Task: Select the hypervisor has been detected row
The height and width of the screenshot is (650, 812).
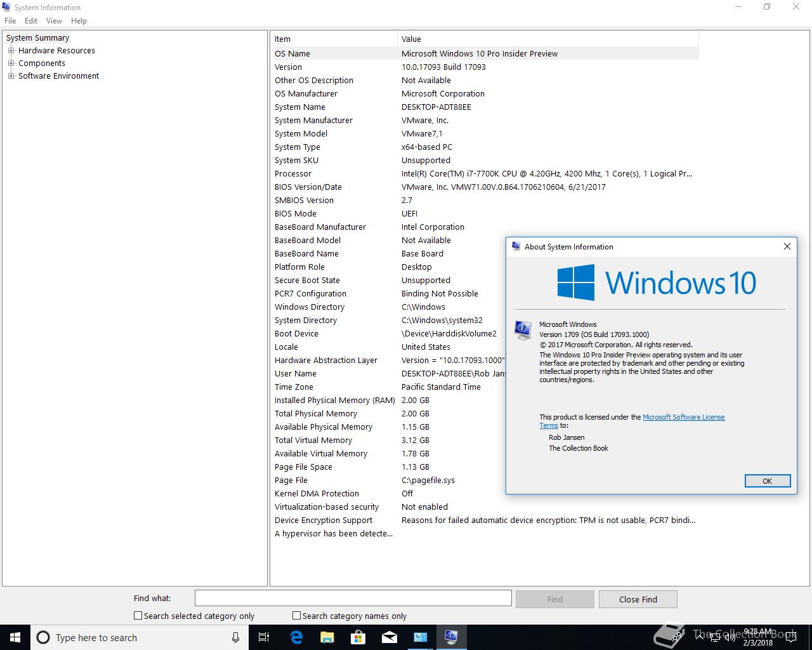Action: 486,534
